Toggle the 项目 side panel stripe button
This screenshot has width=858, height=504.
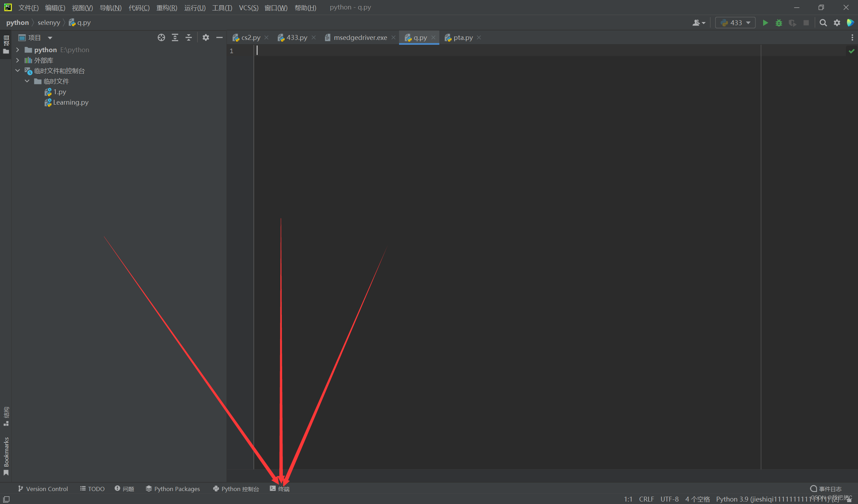click(x=6, y=44)
